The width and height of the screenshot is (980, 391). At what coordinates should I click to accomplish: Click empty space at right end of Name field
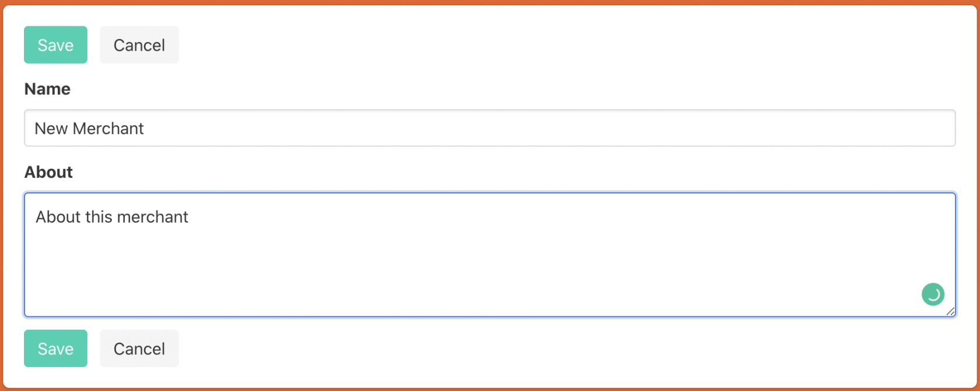[x=875, y=128]
